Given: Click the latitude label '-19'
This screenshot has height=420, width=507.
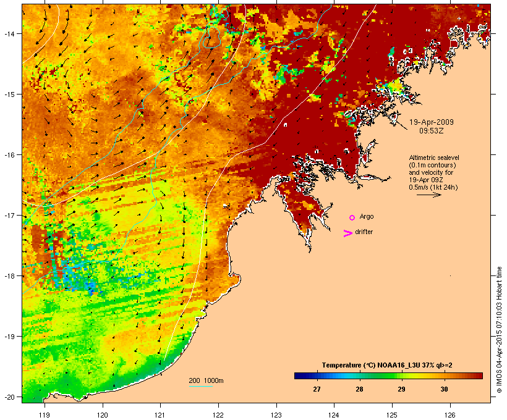Looking at the screenshot, I should [x=9, y=337].
